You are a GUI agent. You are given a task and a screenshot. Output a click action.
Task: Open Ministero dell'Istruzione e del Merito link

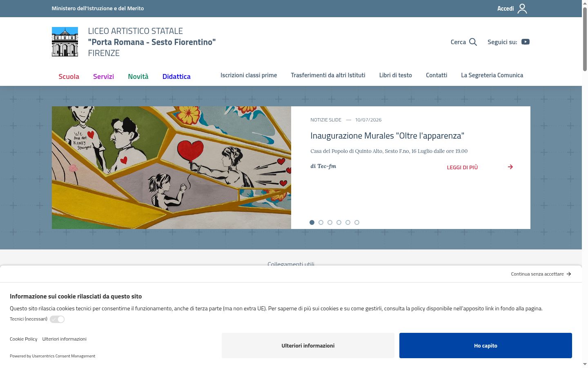tap(98, 8)
